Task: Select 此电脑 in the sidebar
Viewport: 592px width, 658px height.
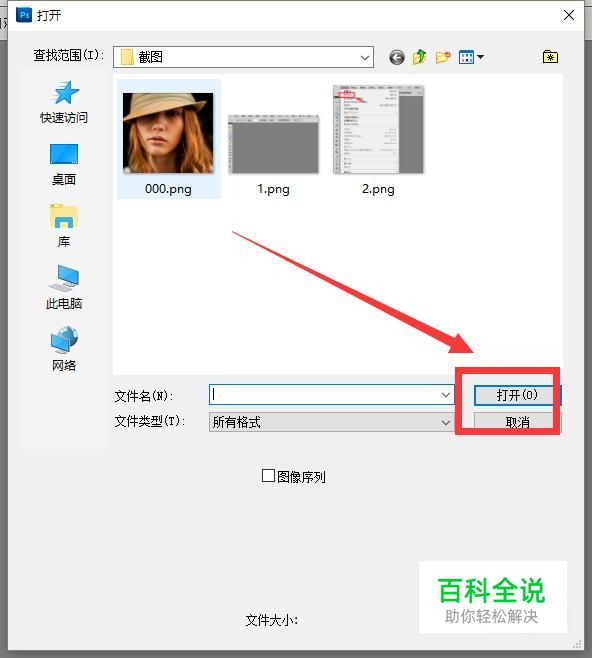Action: 64,287
